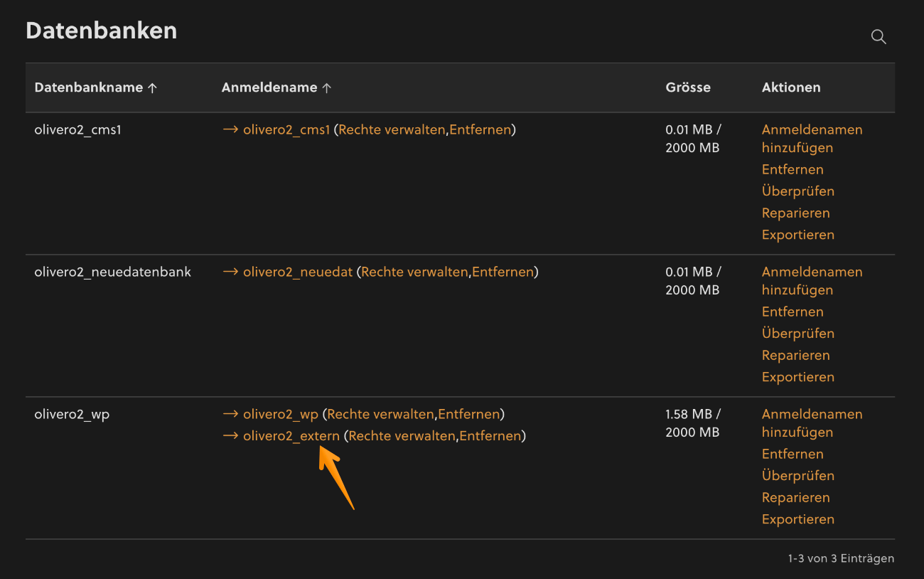Click Entfernen next to login olivero2_cms1
The image size is (924, 579).
[480, 129]
